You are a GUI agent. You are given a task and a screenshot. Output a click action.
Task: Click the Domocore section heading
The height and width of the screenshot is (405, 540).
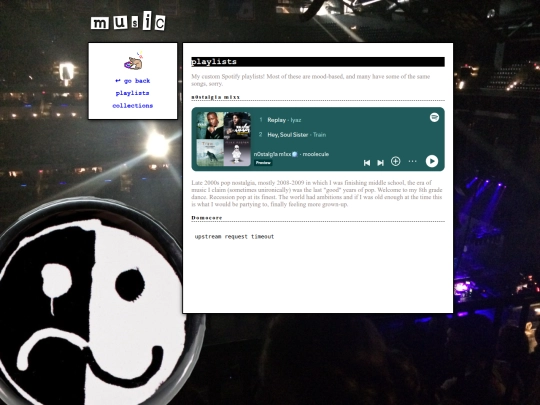(207, 218)
